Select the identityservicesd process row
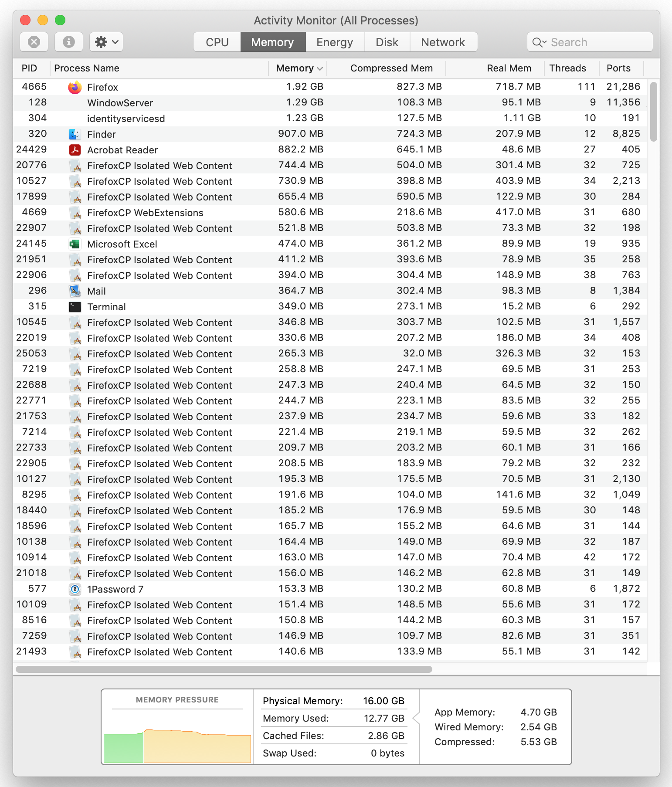This screenshot has height=787, width=672. (330, 119)
